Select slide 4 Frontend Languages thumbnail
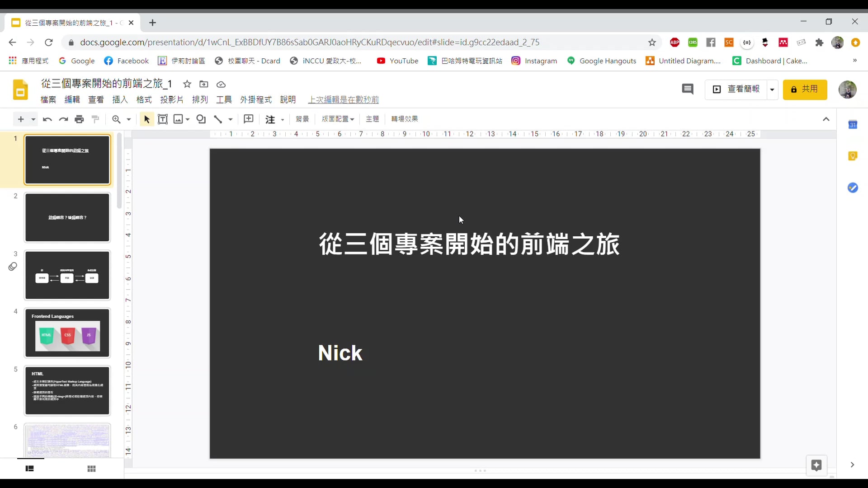The image size is (868, 488). point(67,333)
